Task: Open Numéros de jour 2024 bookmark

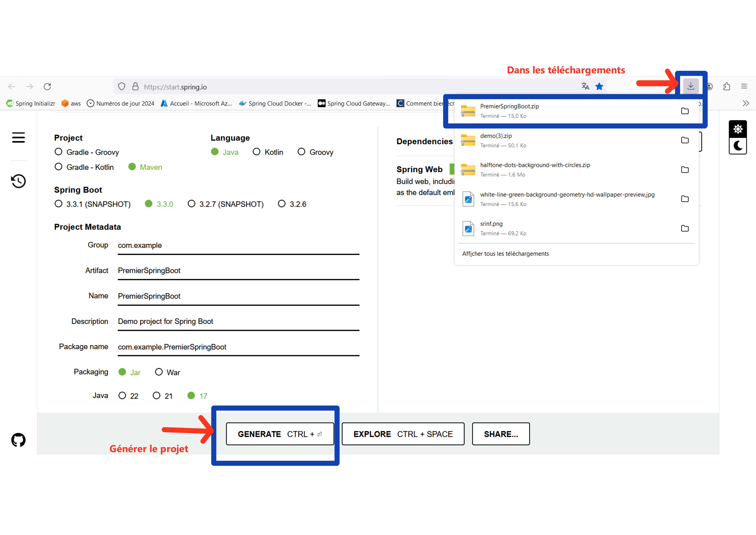Action: 120,104
